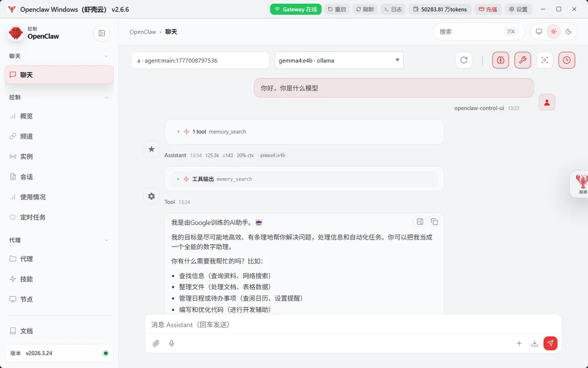This screenshot has width=588, height=368.
Task: Open the clock history icon
Action: [567, 60]
